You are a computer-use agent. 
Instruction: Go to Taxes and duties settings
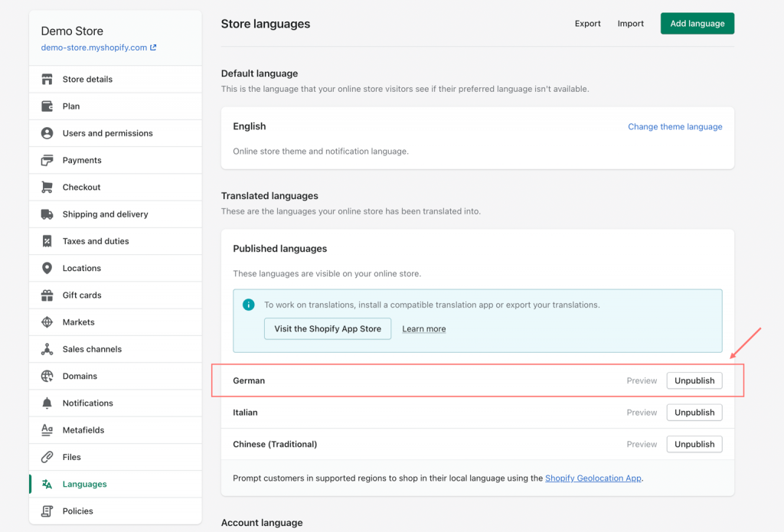96,241
